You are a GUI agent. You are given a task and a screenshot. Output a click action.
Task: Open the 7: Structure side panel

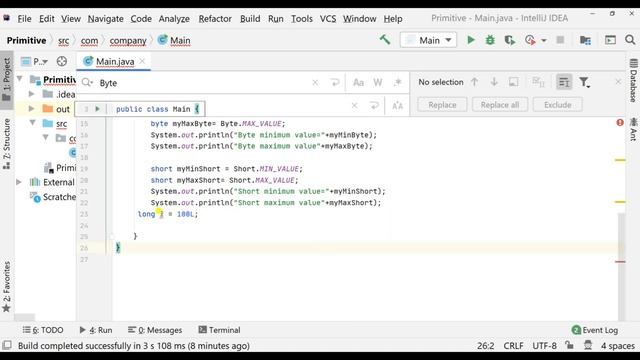(x=7, y=144)
